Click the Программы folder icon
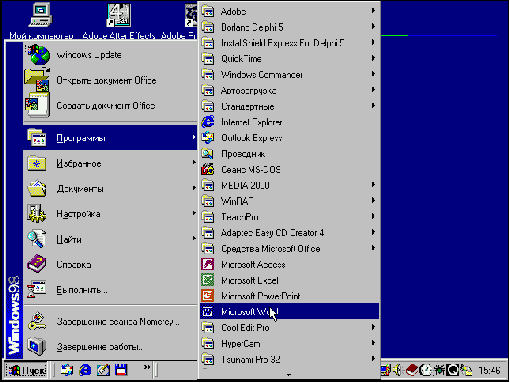The height and width of the screenshot is (383, 510). [37, 138]
